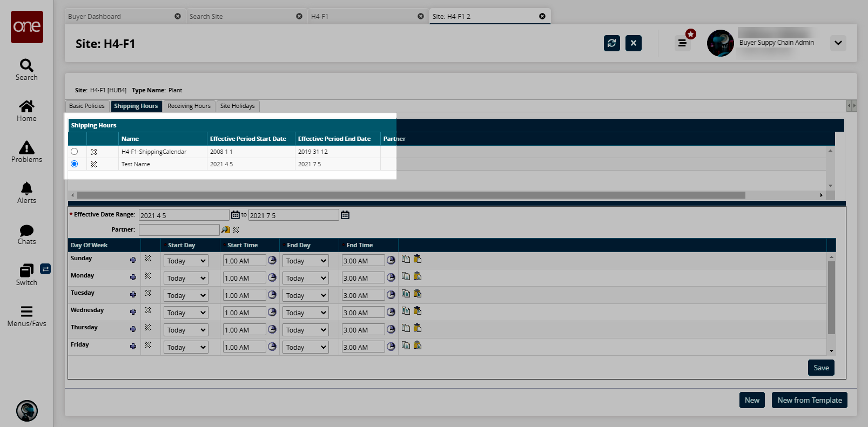Click the New from Template button
Screen dimensions: 868x427
(x=809, y=400)
